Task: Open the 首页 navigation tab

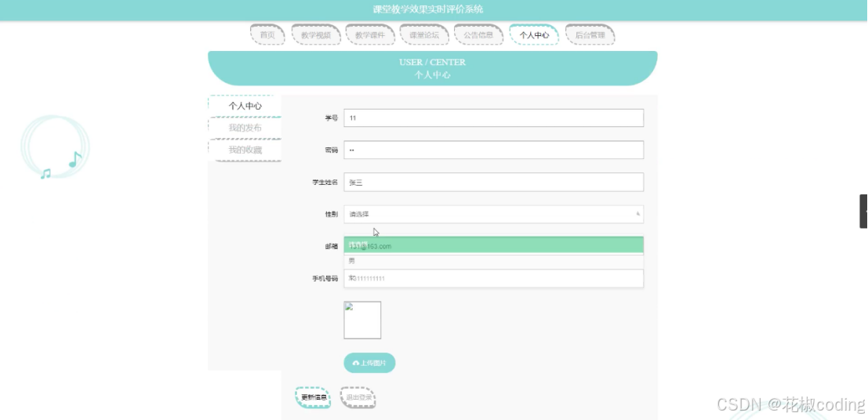Action: [x=267, y=34]
